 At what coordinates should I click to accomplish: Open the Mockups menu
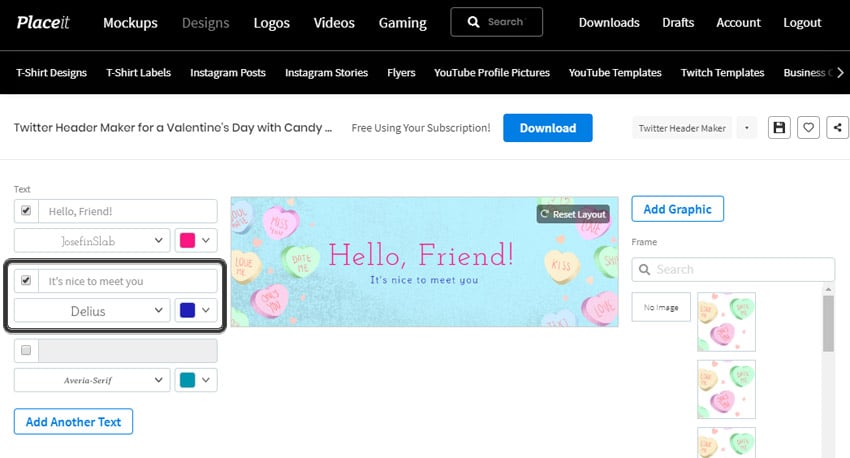130,23
